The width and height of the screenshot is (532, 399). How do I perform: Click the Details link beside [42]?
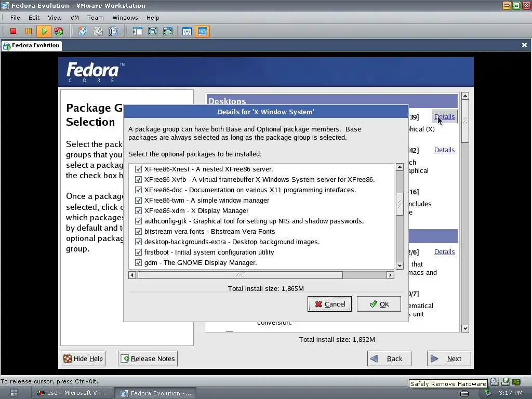tap(445, 150)
